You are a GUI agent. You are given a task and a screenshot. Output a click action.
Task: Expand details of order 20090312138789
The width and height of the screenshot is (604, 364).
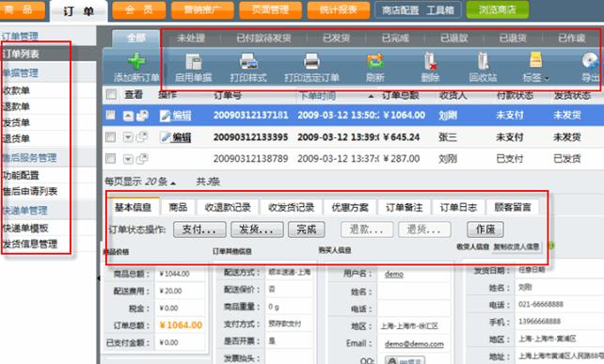pos(128,159)
